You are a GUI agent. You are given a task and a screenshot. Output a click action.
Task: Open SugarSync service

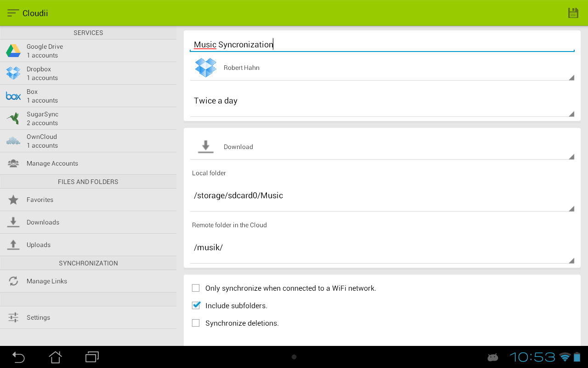tap(88, 118)
